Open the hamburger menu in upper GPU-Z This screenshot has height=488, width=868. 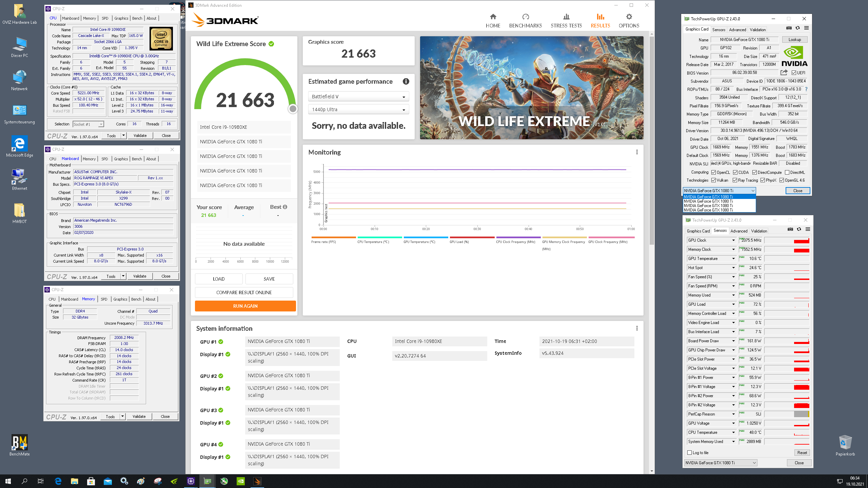806,28
